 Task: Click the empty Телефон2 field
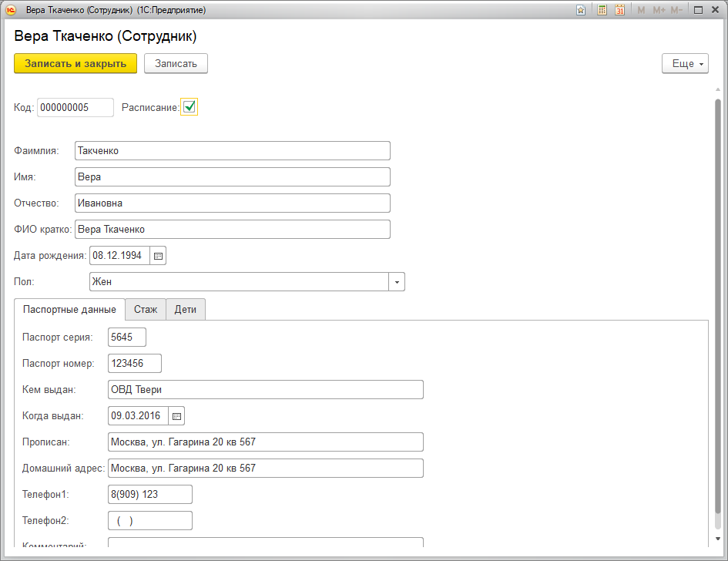tap(150, 521)
